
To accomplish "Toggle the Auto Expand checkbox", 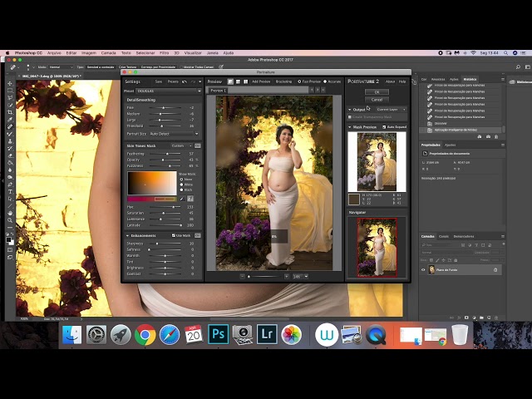I will click(384, 127).
